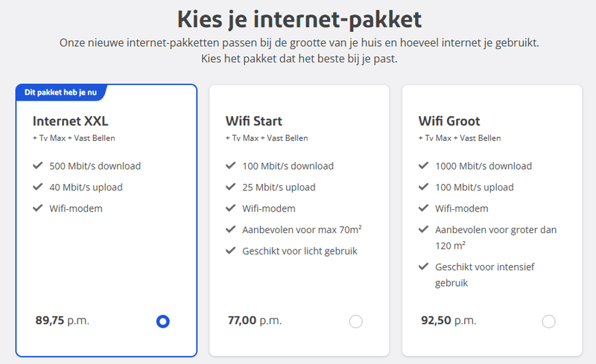Click checkmark next to 100 Mbit/s upload
Screen dimensions: 596x364
[x=424, y=187]
